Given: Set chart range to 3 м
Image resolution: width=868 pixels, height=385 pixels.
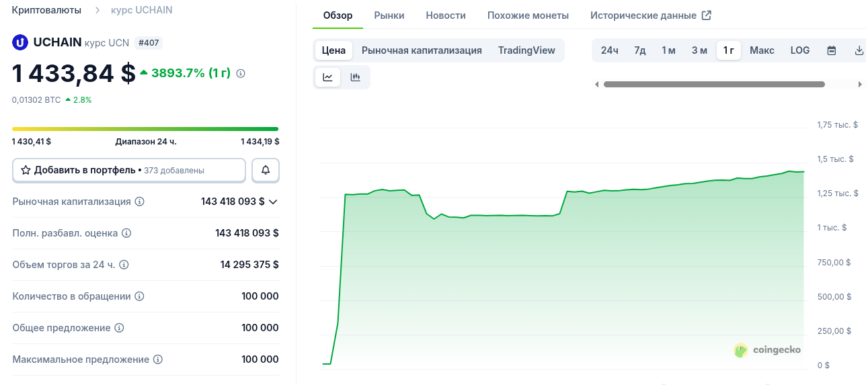Looking at the screenshot, I should [x=699, y=50].
